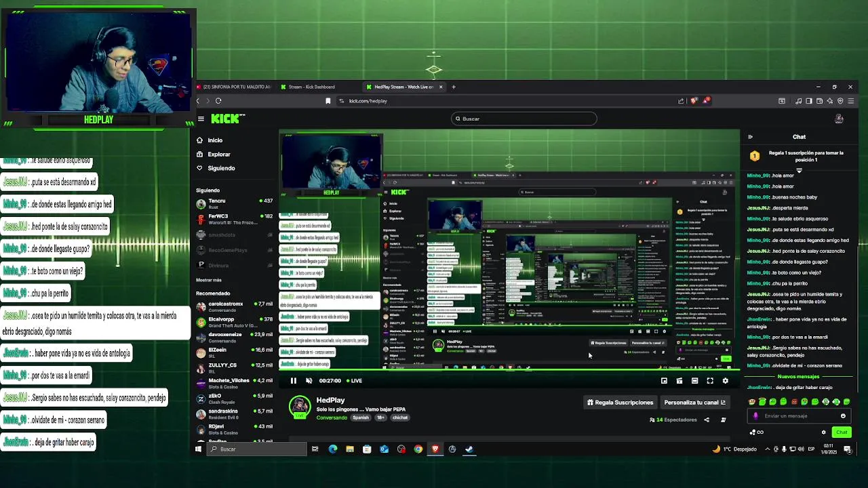Click Brave Shields lion icon
The image size is (868, 488).
pyautogui.click(x=693, y=101)
